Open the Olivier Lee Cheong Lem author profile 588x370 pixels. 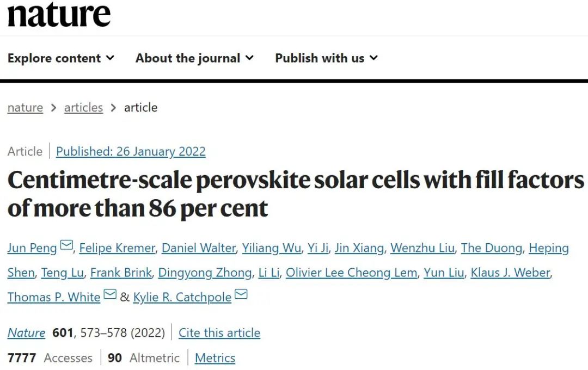tap(351, 273)
